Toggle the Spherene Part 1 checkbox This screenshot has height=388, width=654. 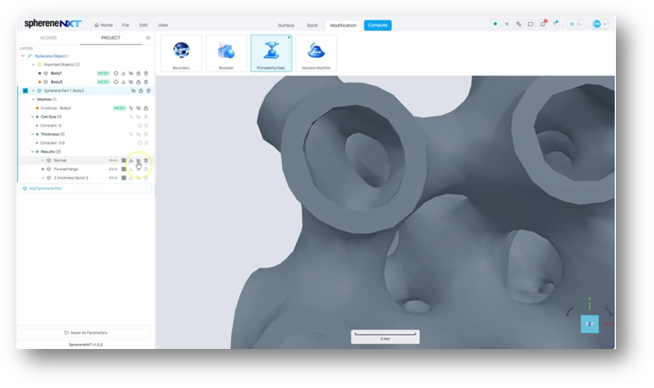tap(25, 91)
